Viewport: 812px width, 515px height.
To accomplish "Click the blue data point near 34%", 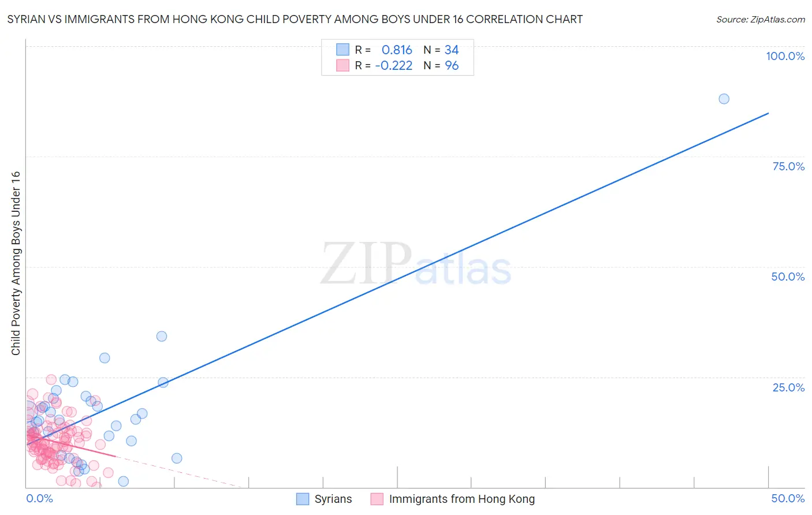I will pos(162,336).
